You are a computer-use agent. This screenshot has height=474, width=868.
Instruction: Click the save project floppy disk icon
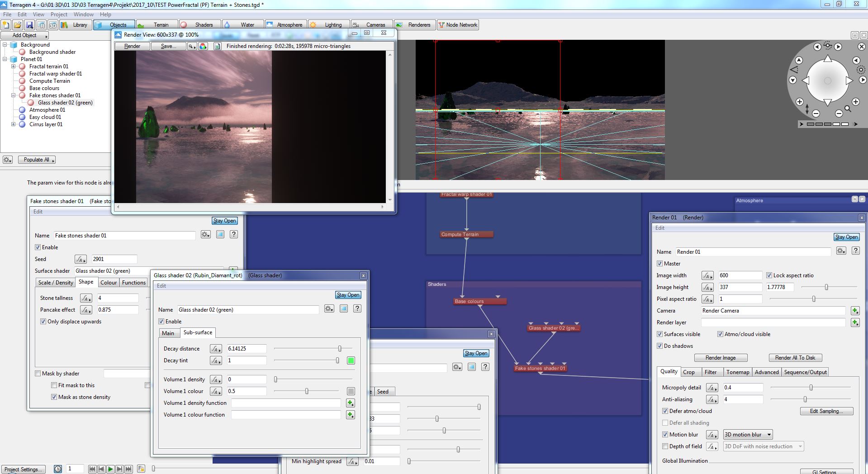[29, 25]
